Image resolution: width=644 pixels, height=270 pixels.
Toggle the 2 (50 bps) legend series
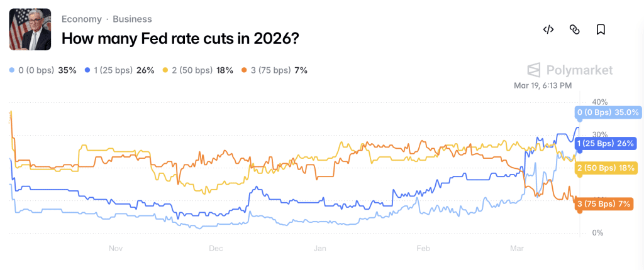[194, 70]
